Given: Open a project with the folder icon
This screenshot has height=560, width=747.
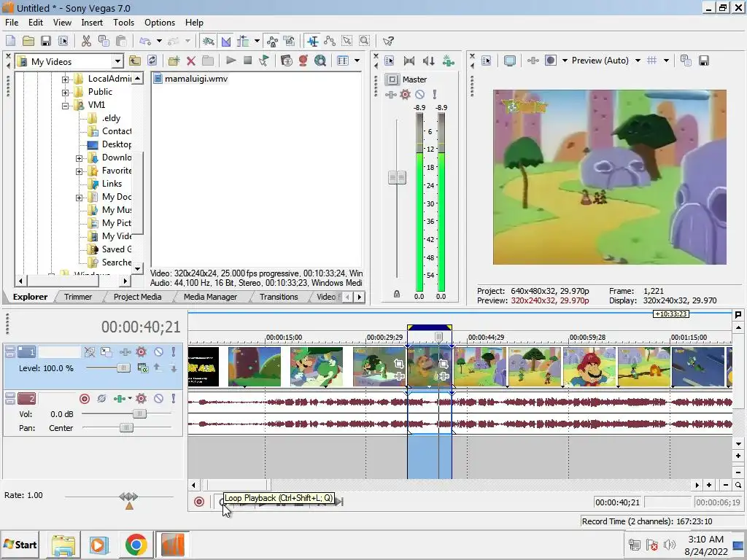Looking at the screenshot, I should click(28, 41).
